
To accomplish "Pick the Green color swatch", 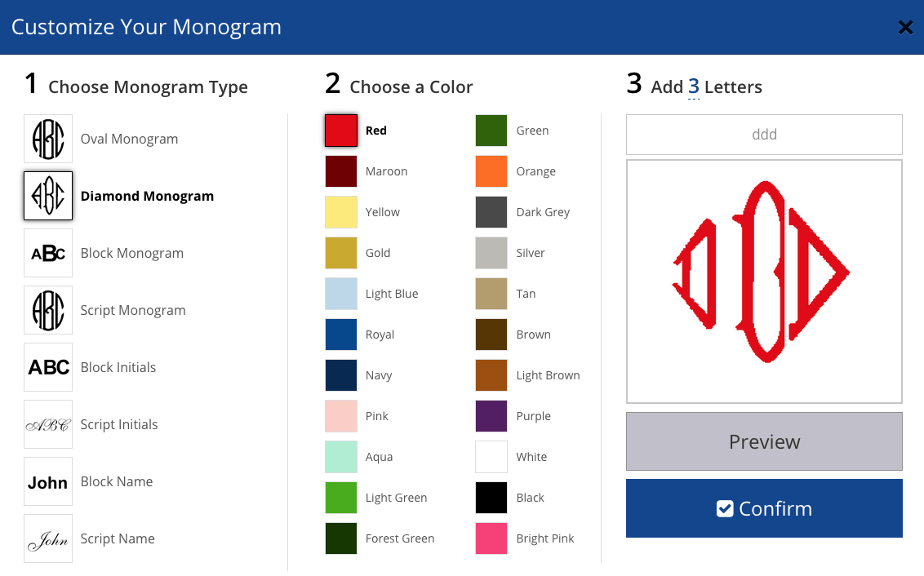I will (x=491, y=131).
